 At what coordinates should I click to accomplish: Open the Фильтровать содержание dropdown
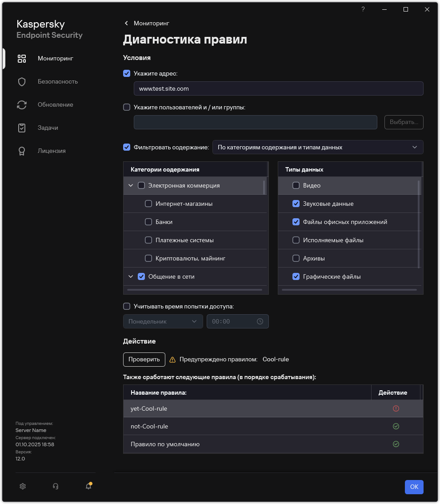click(317, 147)
